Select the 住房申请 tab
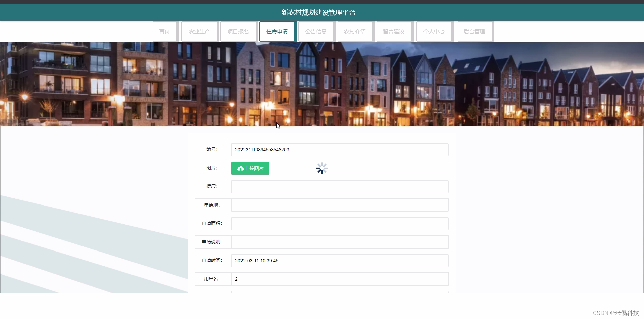The image size is (644, 319). pyautogui.click(x=277, y=31)
